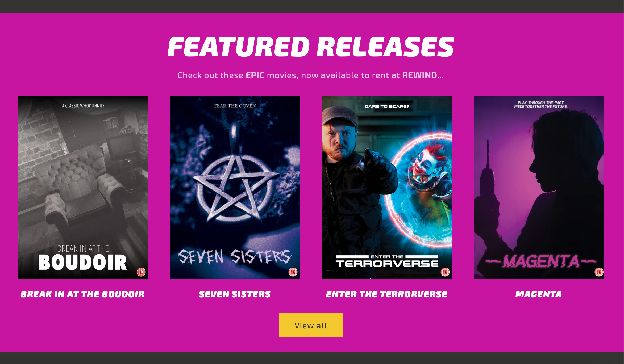
Task: Follow the Magenta title link
Action: [x=539, y=294]
